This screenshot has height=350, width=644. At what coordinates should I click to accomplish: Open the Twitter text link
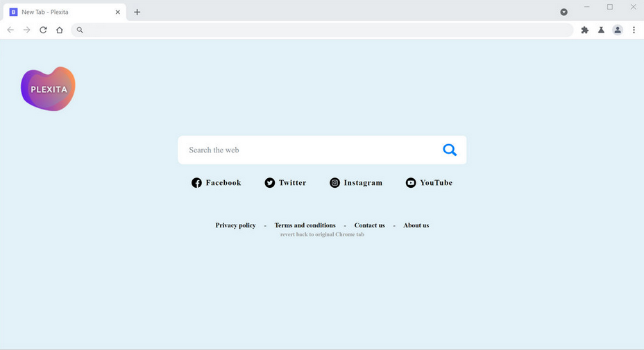pyautogui.click(x=292, y=182)
